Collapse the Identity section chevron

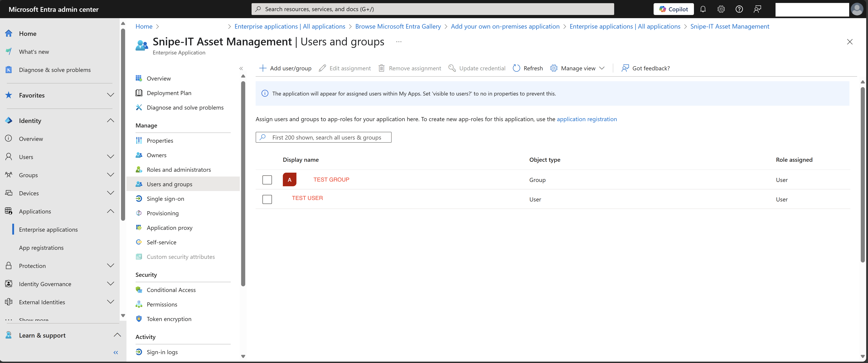(x=111, y=120)
